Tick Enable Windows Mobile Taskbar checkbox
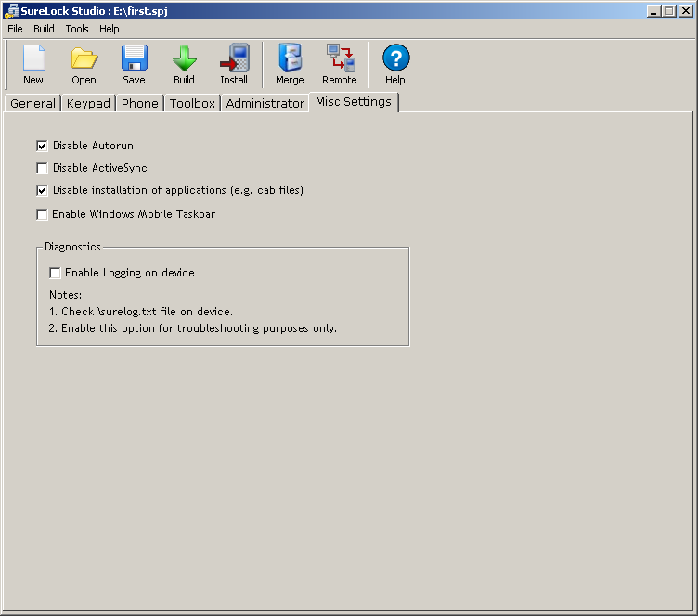Image resolution: width=698 pixels, height=616 pixels. (x=42, y=214)
